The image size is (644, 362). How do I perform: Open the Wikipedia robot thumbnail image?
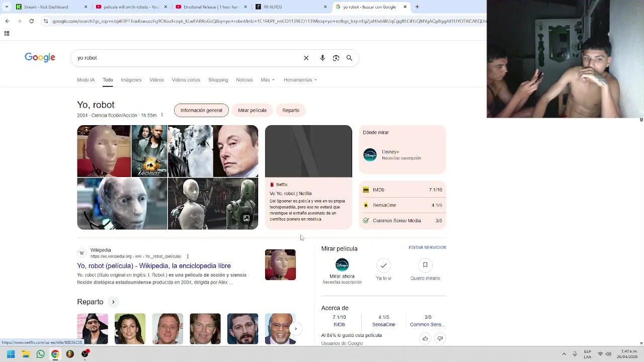pyautogui.click(x=280, y=265)
